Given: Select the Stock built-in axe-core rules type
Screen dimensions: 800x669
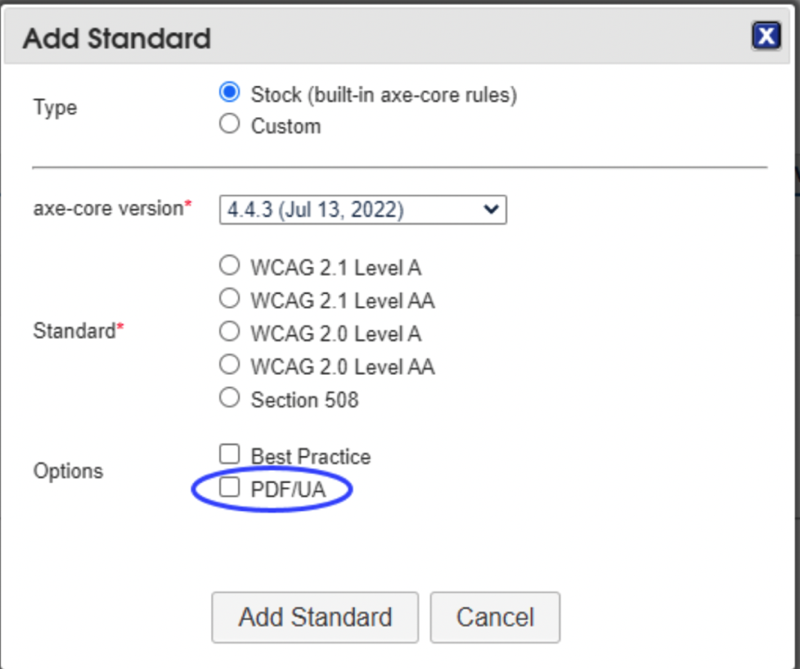Looking at the screenshot, I should [230, 93].
